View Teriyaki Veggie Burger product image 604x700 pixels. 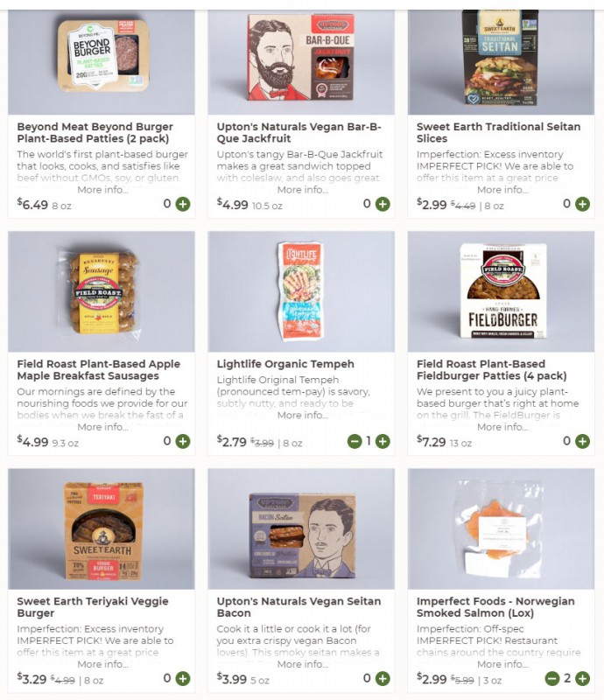[102, 528]
